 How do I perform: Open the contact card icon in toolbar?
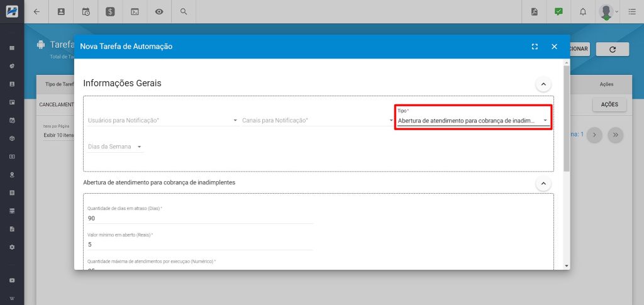[61, 11]
